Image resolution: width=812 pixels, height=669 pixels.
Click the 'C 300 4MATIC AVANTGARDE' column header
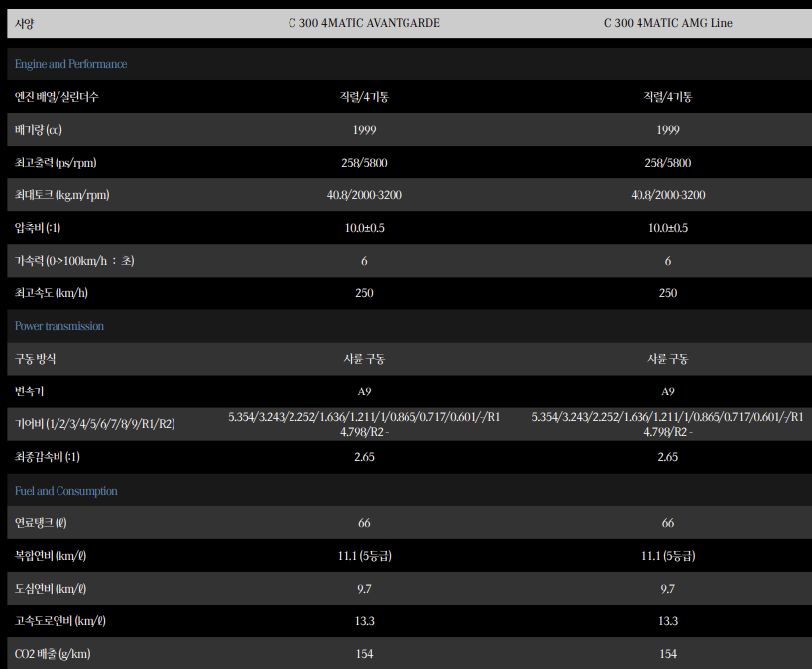(364, 23)
